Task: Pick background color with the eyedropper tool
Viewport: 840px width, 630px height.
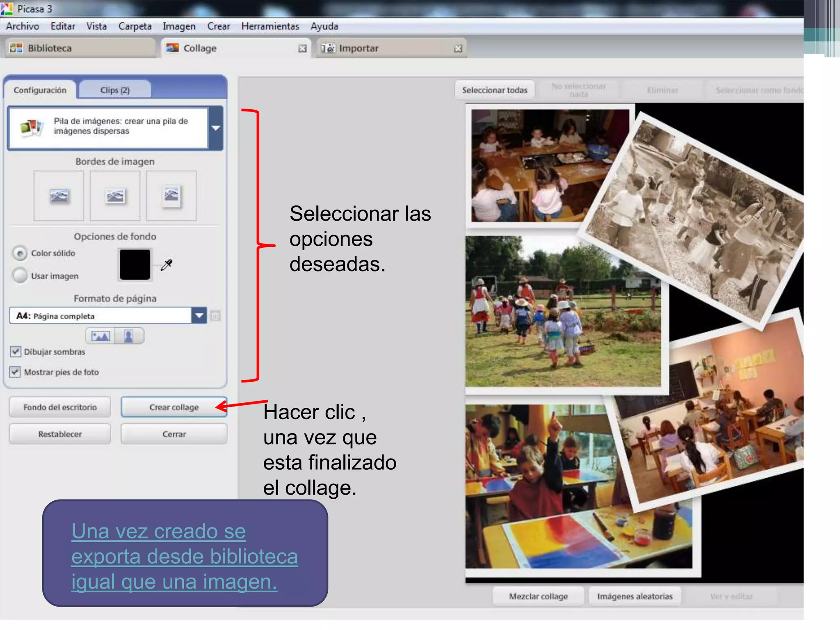Action: tap(167, 265)
